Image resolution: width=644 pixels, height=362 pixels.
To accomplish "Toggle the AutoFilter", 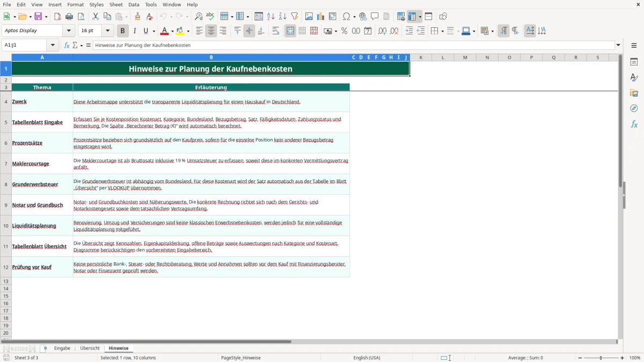I will (295, 17).
